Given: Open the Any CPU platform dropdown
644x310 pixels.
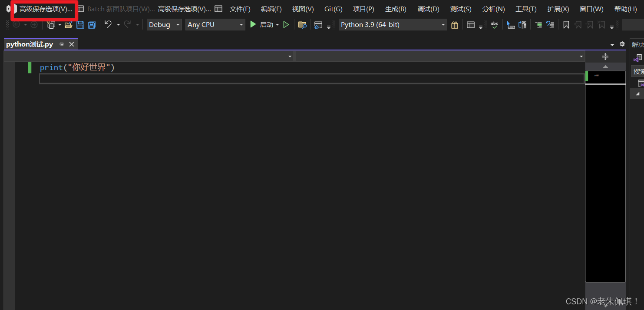Looking at the screenshot, I should coord(215,25).
